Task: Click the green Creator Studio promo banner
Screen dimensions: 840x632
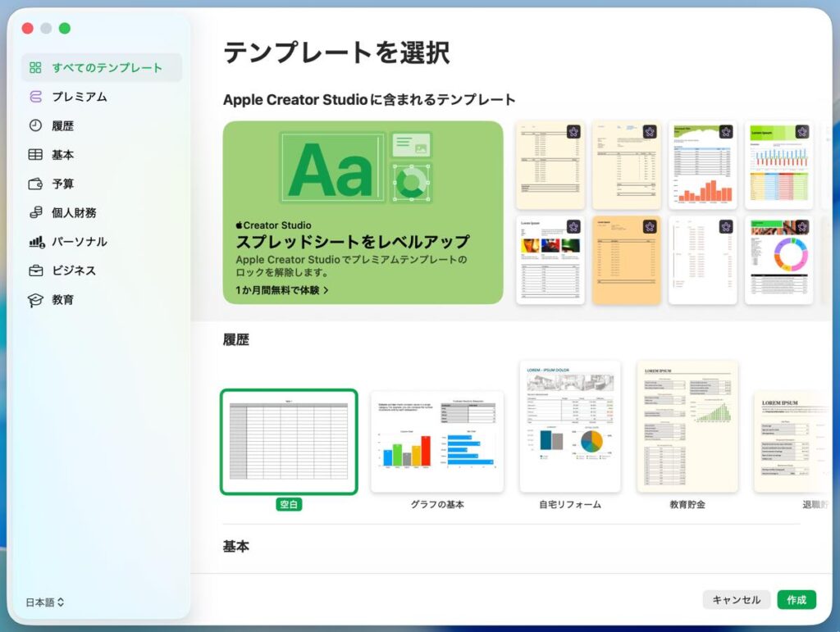Action: click(x=363, y=212)
